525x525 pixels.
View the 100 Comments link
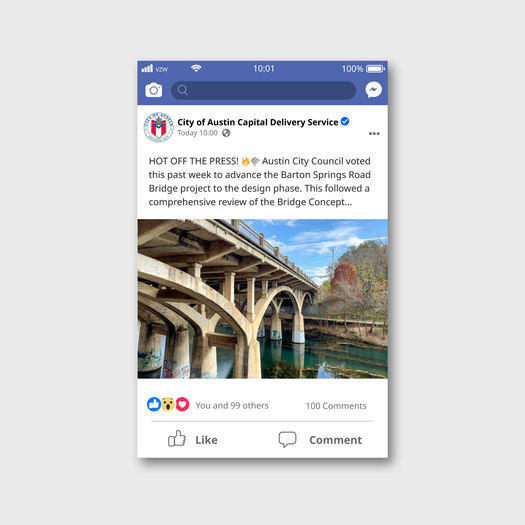(x=336, y=406)
